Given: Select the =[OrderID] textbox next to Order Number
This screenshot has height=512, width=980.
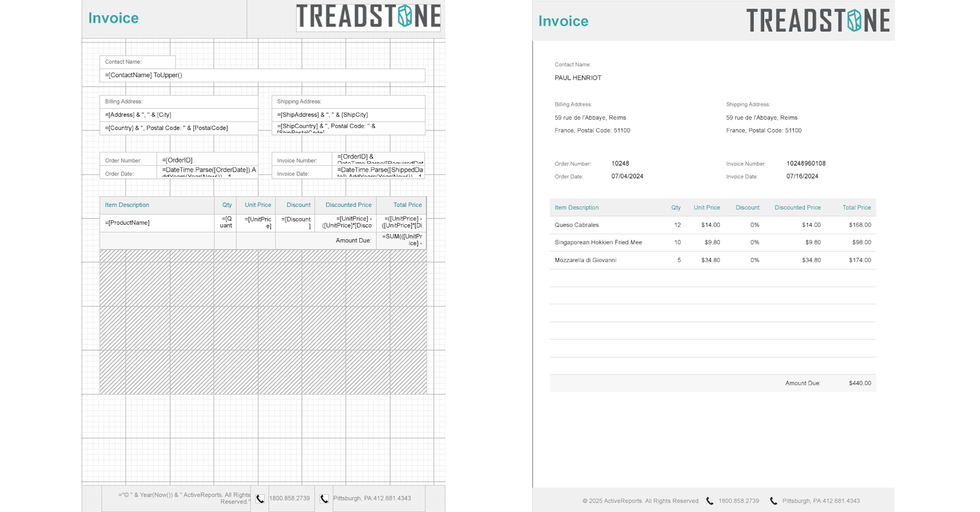Looking at the screenshot, I should pos(207,160).
